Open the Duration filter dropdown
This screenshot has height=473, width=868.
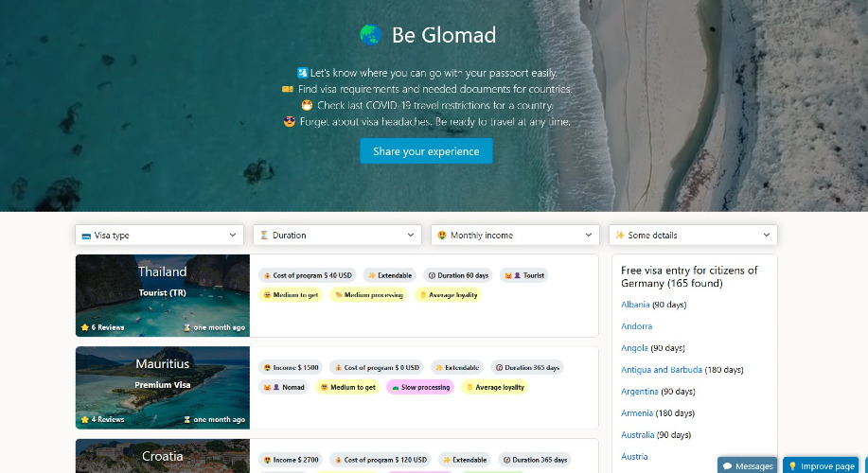tap(337, 236)
